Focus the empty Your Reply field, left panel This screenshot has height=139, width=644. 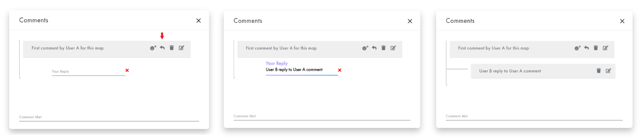[x=89, y=72]
